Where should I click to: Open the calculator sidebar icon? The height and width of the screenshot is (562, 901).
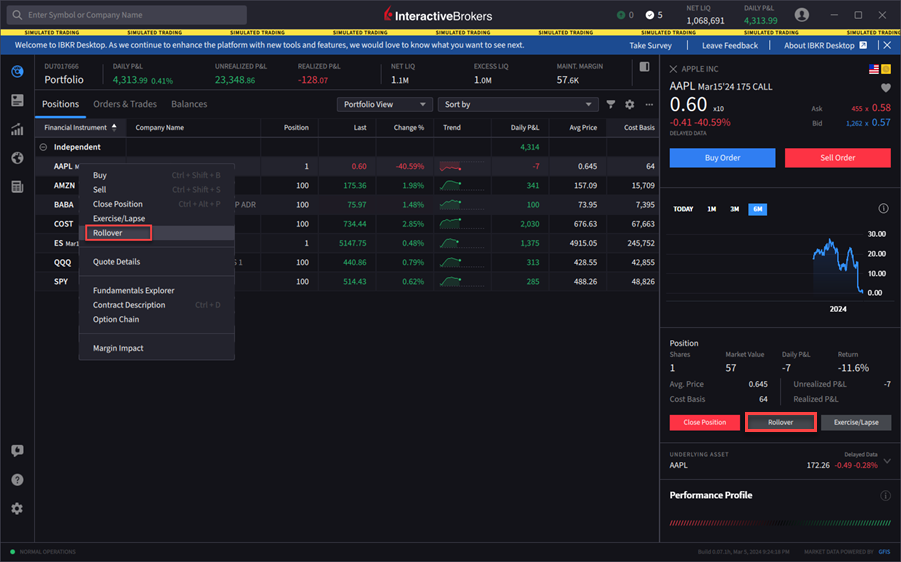tap(17, 187)
